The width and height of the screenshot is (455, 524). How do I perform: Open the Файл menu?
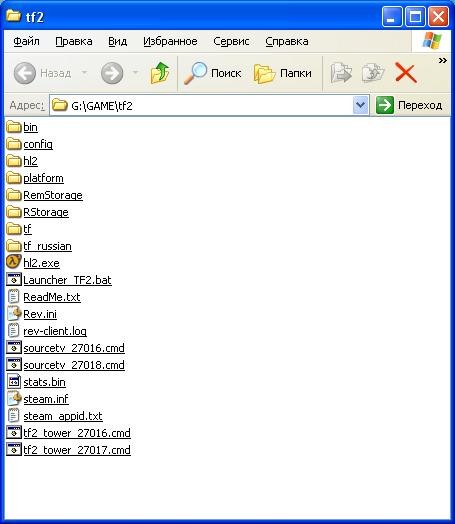coord(26,41)
